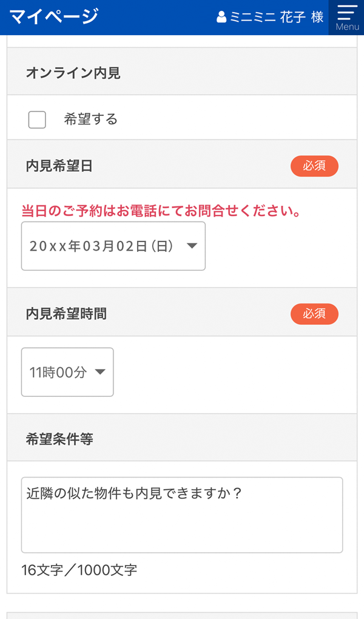Click the red 当日のご予約 notice text
Image resolution: width=364 pixels, height=619 pixels.
[161, 211]
